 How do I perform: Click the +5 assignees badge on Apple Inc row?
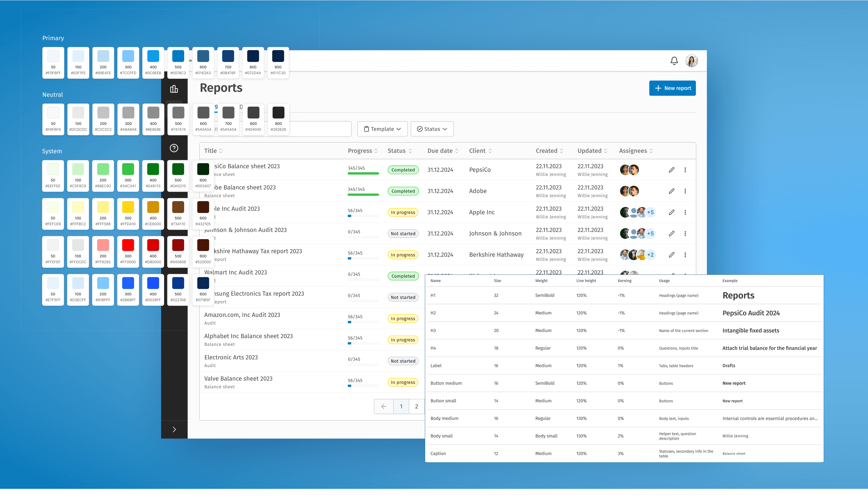pos(650,212)
